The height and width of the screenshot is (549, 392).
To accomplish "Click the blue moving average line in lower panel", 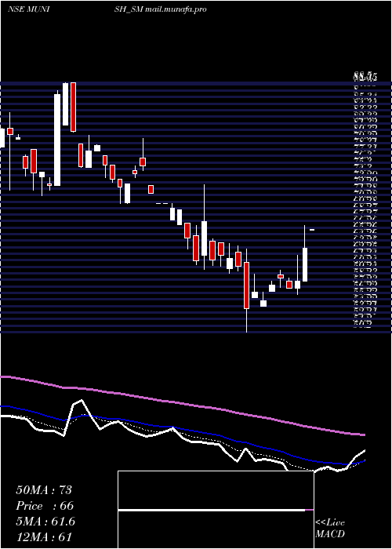I will (182, 431).
